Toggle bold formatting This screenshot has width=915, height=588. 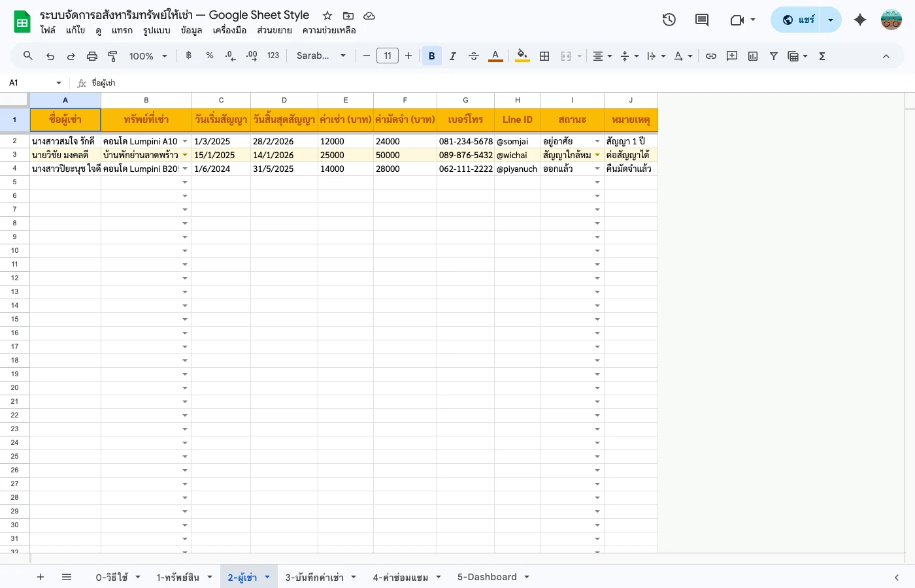click(431, 56)
